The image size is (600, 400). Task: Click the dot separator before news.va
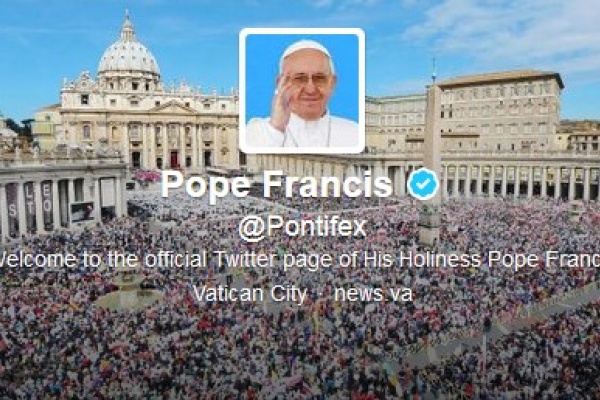click(x=320, y=295)
